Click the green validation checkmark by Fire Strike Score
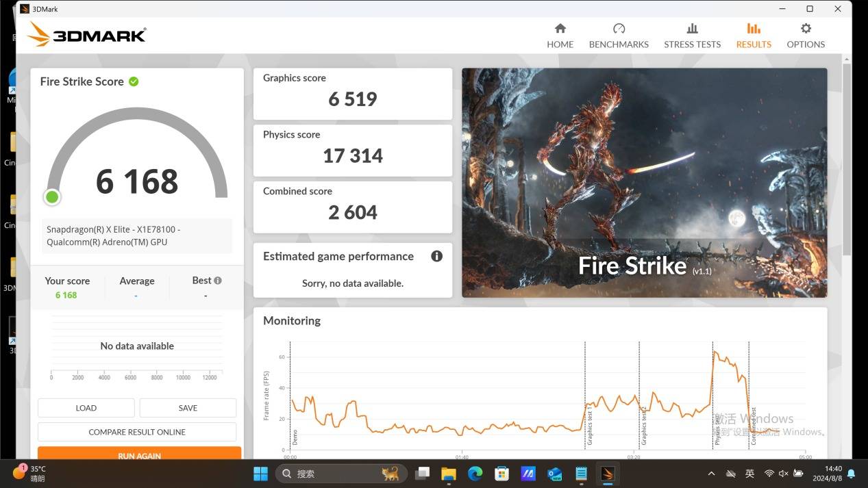This screenshot has height=488, width=868. 134,81
